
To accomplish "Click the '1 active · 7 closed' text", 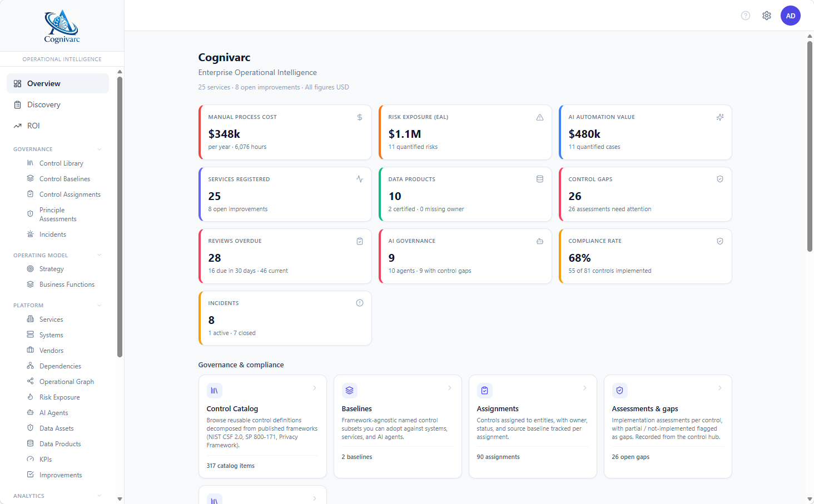I will point(232,333).
